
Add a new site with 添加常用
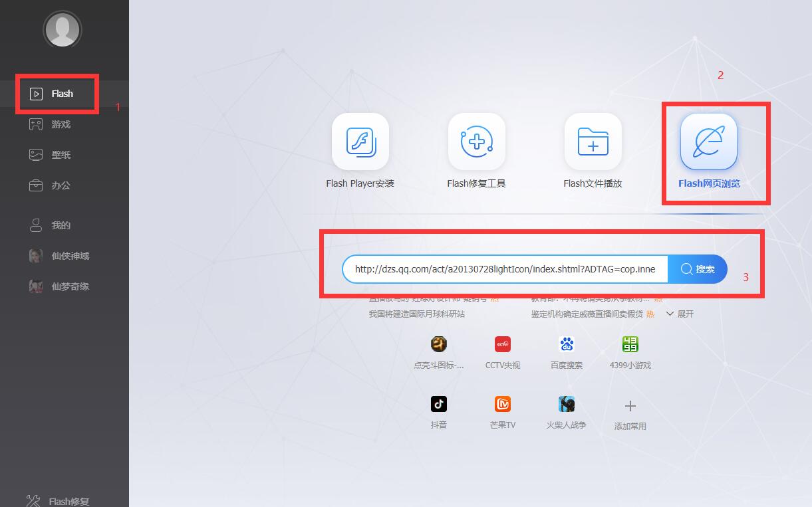[x=630, y=415]
